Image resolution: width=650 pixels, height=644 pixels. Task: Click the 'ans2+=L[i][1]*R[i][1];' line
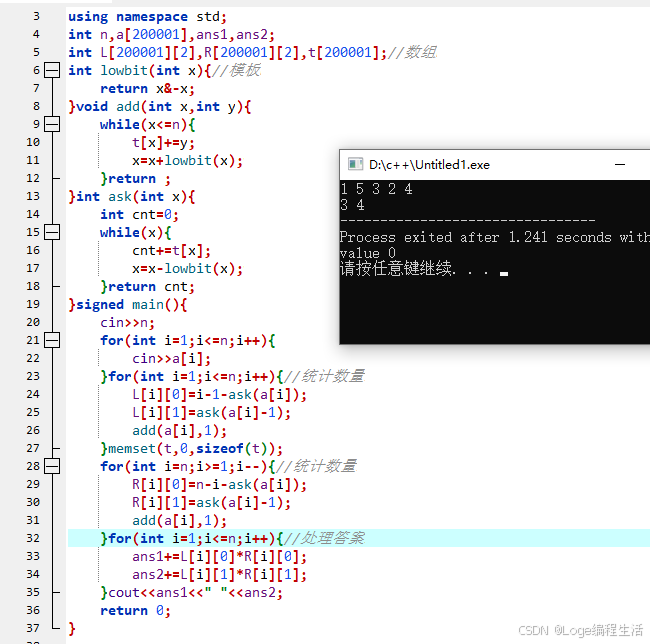219,574
